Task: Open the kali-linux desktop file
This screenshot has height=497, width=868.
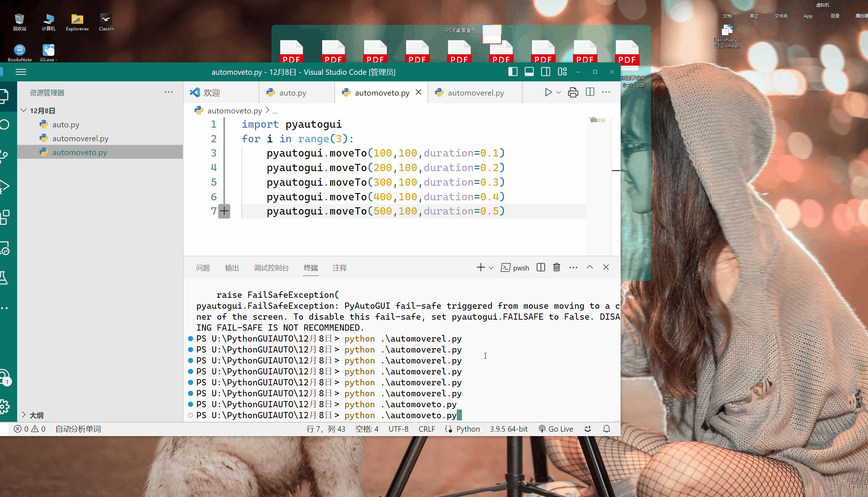Action: (727, 36)
